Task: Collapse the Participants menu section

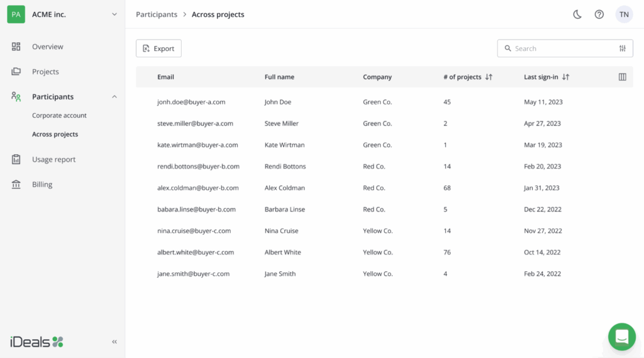Action: 114,97
